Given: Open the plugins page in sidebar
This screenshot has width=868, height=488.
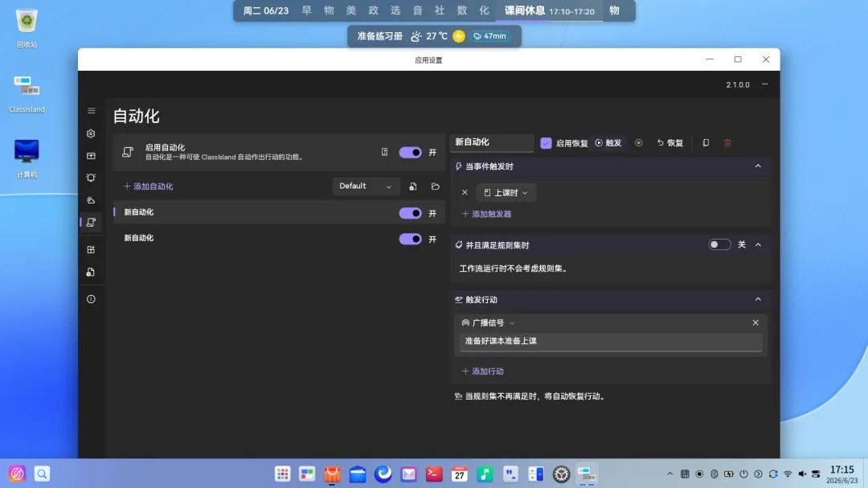Looking at the screenshot, I should click(92, 250).
